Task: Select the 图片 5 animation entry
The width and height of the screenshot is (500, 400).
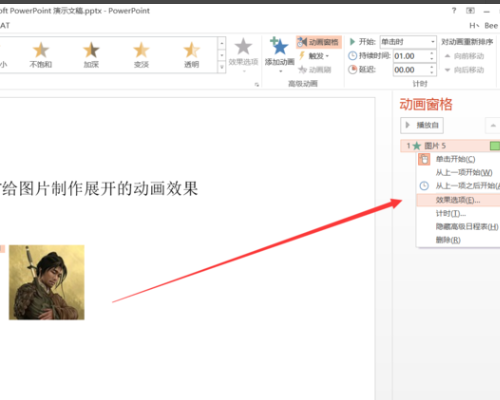Action: 450,146
